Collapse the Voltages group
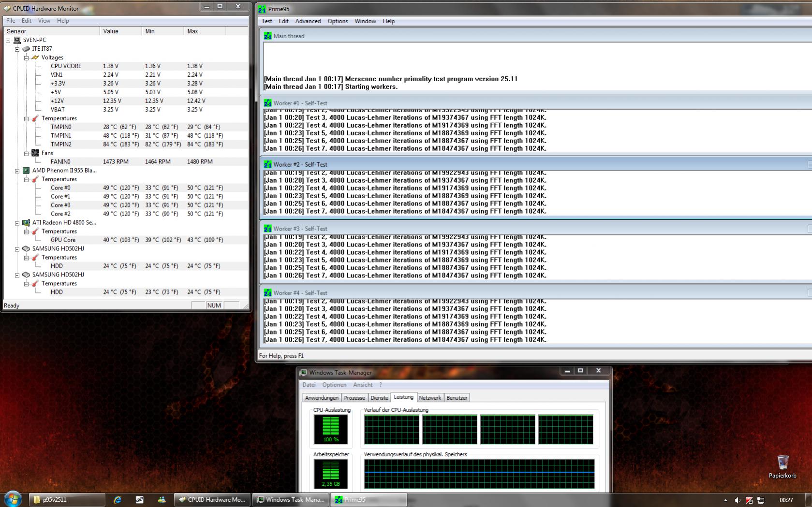 27,58
